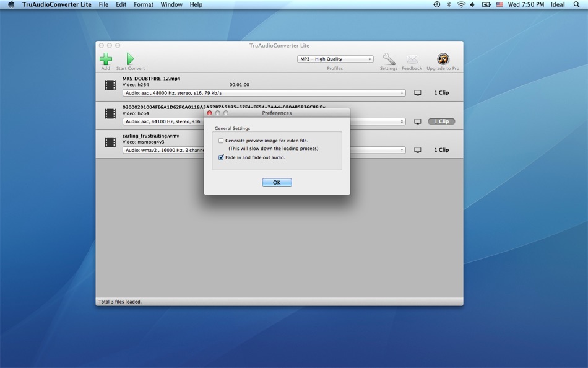Open the Format menu
588x368 pixels.
coord(144,4)
